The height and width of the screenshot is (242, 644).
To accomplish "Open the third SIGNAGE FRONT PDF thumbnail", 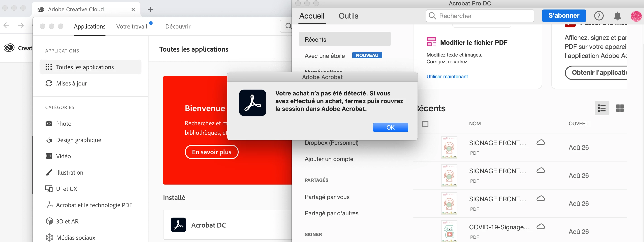I will pyautogui.click(x=449, y=203).
